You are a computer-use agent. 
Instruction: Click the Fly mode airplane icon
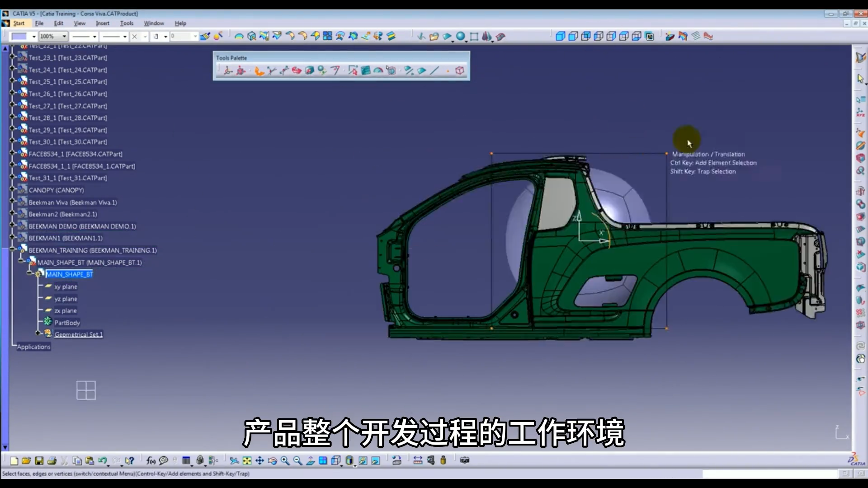[234, 460]
